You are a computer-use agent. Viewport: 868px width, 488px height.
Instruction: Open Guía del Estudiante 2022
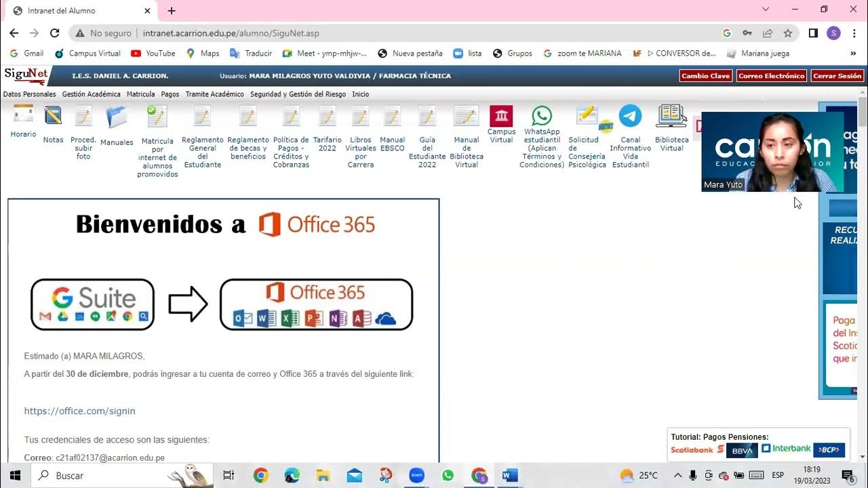427,117
